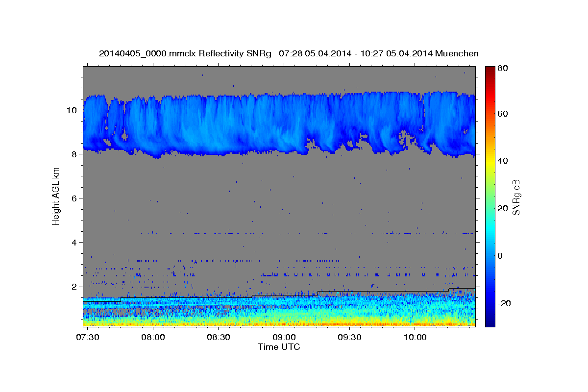This screenshot has height=392, width=588.
Task: Click the 08:00 time tick label
Action: click(x=153, y=337)
